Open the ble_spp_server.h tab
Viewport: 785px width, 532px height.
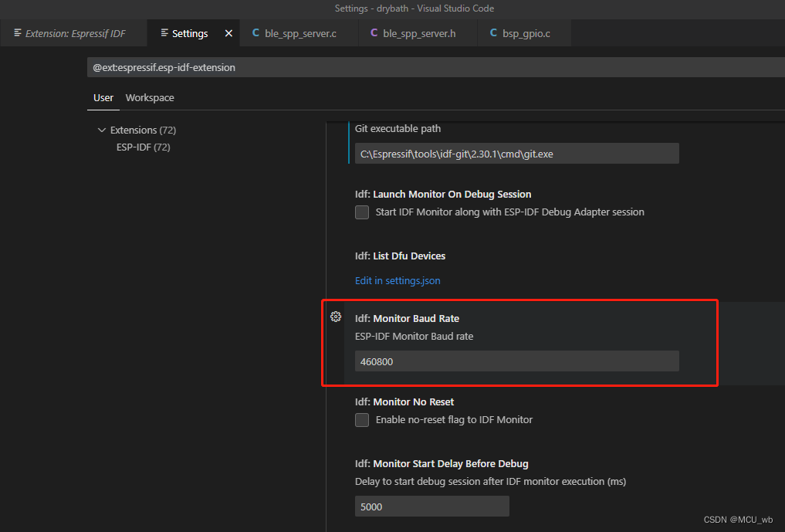point(418,33)
